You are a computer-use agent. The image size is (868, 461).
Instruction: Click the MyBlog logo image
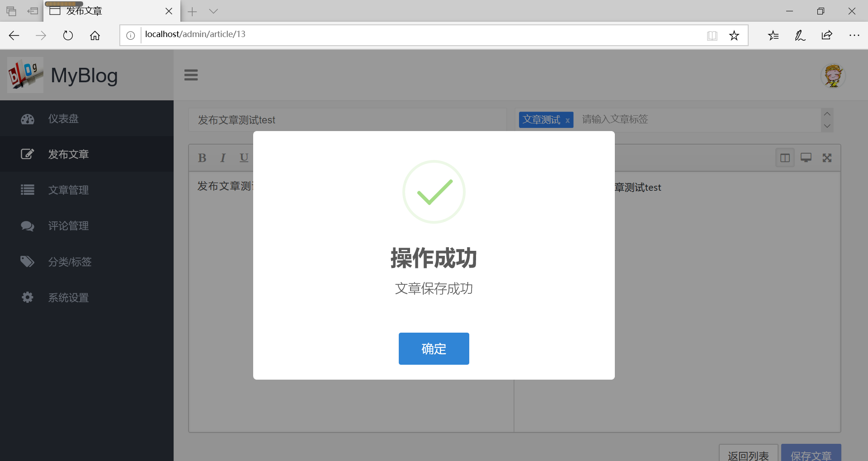click(x=25, y=75)
